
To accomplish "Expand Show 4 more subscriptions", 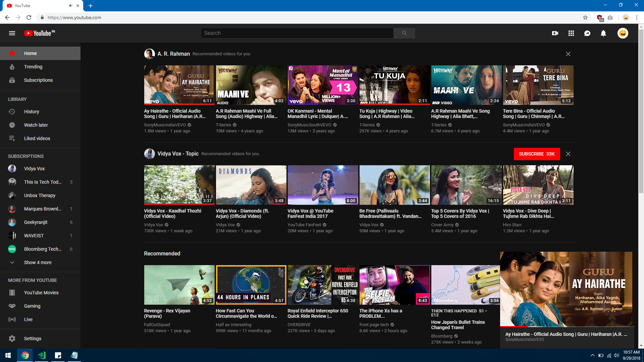I will (38, 262).
